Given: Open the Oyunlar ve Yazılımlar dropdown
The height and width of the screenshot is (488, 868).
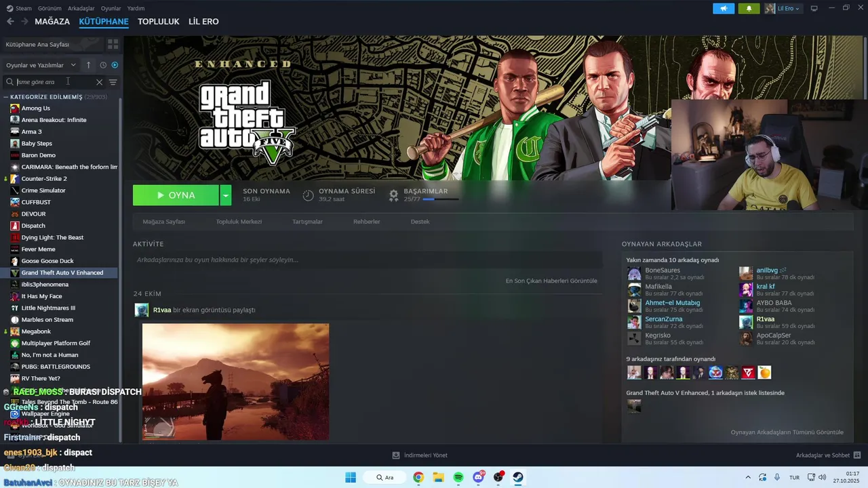Looking at the screenshot, I should click(41, 65).
